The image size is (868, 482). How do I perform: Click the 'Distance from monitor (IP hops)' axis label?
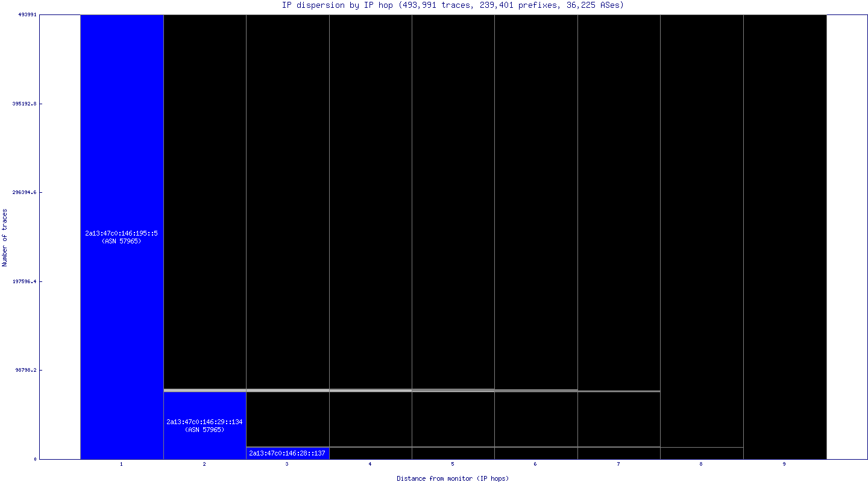coord(453,478)
